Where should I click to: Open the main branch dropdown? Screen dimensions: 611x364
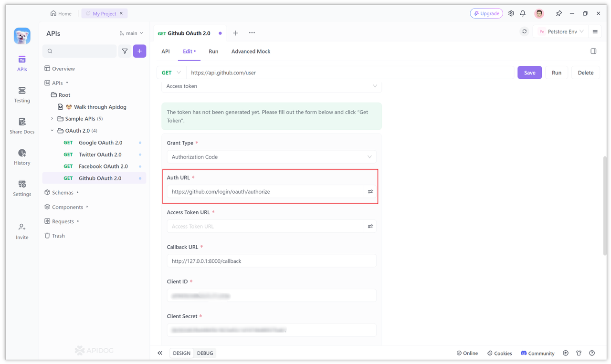131,33
